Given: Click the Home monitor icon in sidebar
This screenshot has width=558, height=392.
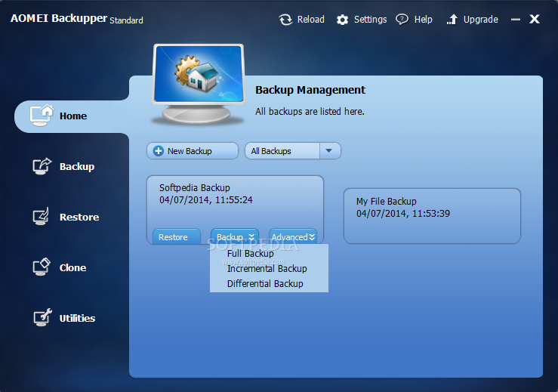Looking at the screenshot, I should click(42, 116).
